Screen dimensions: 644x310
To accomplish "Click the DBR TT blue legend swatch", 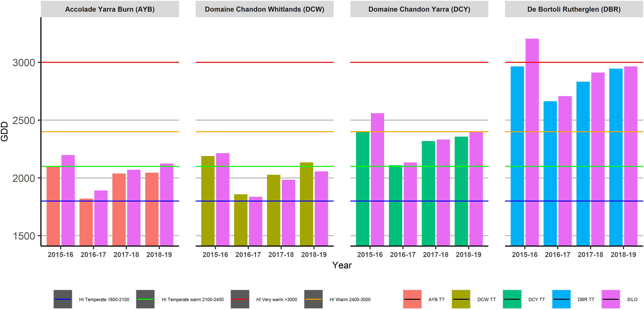I will click(x=561, y=299).
